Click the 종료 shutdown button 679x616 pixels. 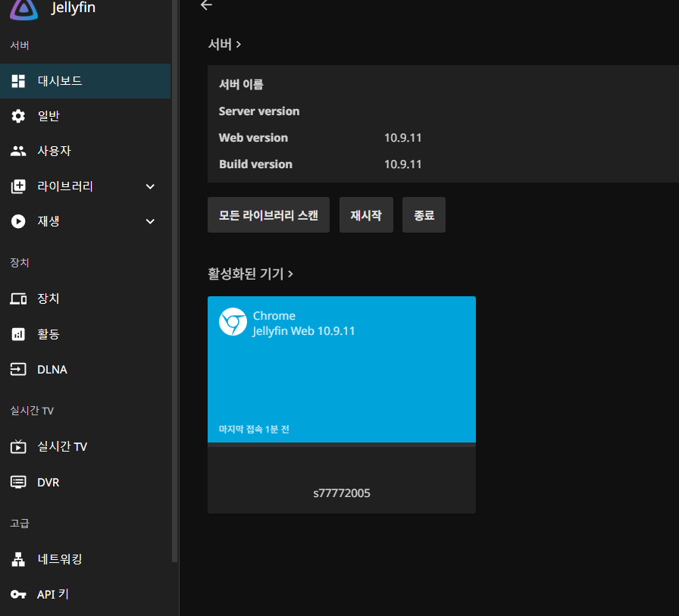tap(424, 214)
